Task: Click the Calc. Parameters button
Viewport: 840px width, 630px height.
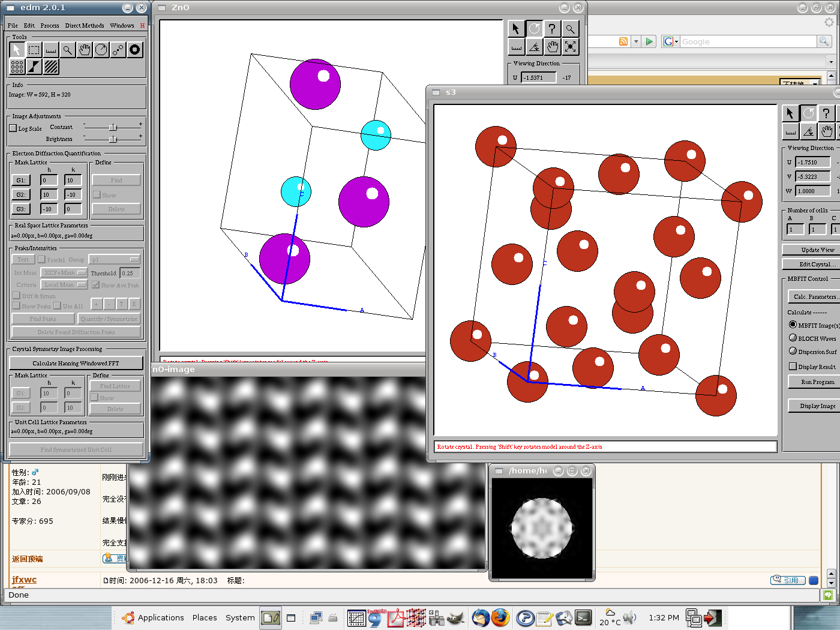Action: (x=815, y=296)
